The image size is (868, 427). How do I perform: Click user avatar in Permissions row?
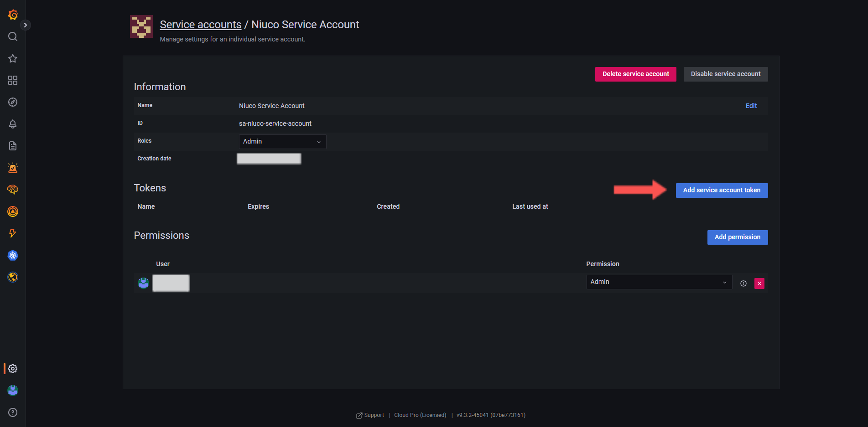point(143,283)
